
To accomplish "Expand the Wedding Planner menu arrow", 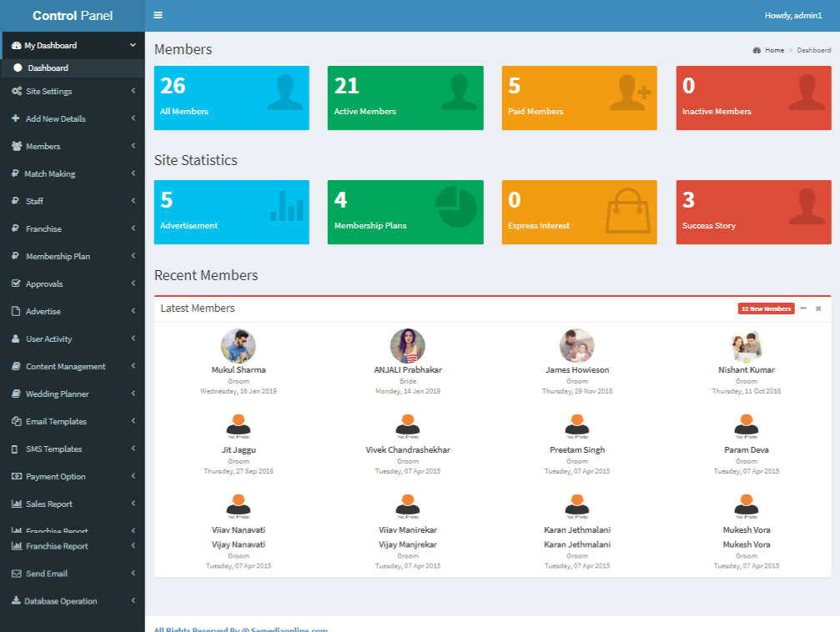I will (133, 394).
